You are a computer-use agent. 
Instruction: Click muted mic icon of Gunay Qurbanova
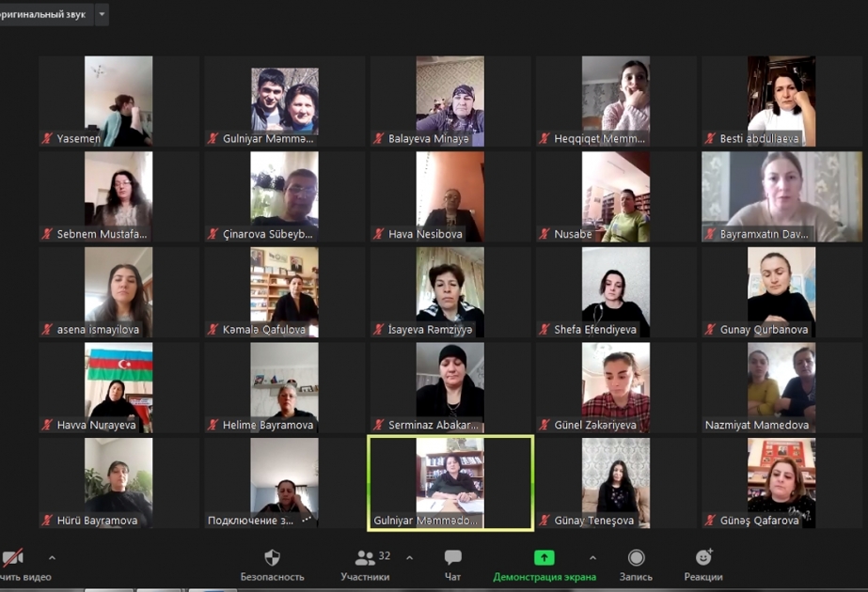click(x=711, y=330)
